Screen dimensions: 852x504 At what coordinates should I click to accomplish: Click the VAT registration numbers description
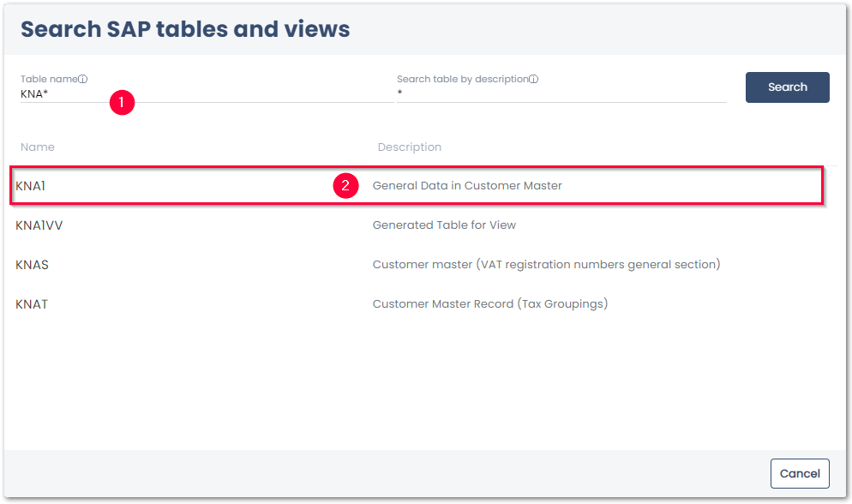point(546,265)
